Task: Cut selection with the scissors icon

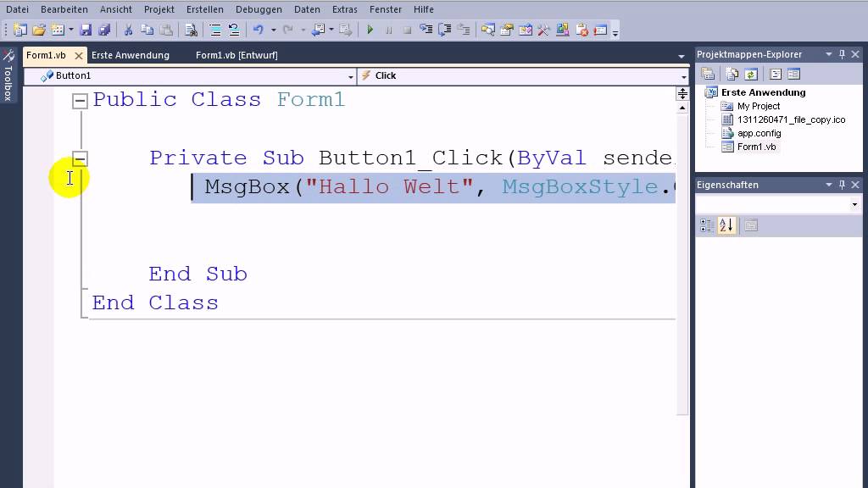Action: (129, 30)
